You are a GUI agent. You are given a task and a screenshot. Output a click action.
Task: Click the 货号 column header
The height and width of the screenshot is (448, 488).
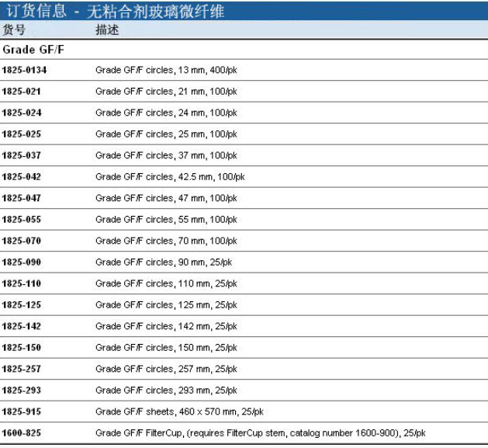pos(14,30)
